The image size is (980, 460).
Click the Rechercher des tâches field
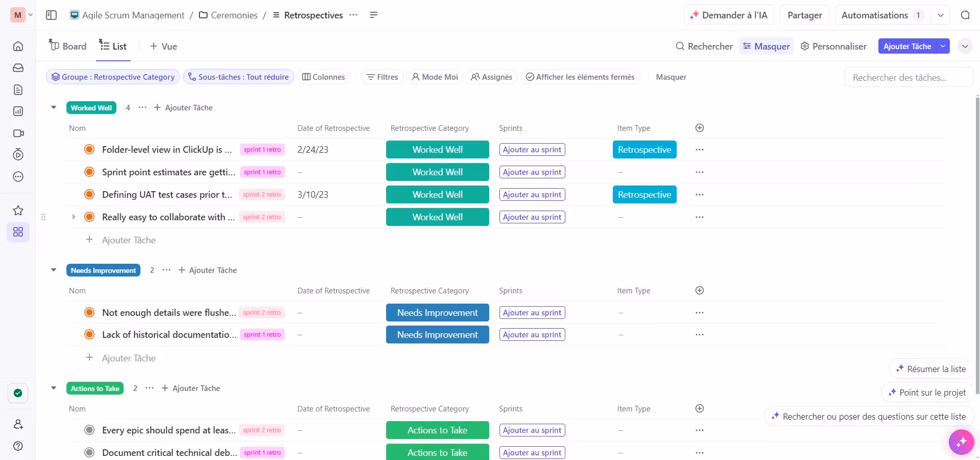[x=909, y=77]
